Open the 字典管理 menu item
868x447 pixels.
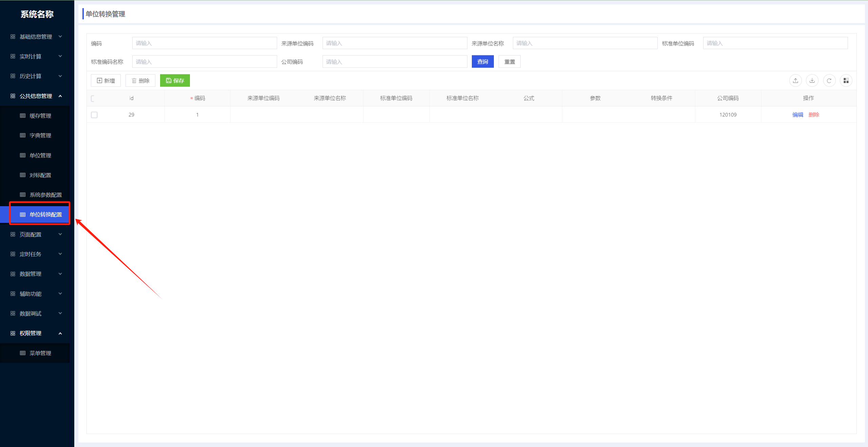tap(35, 135)
